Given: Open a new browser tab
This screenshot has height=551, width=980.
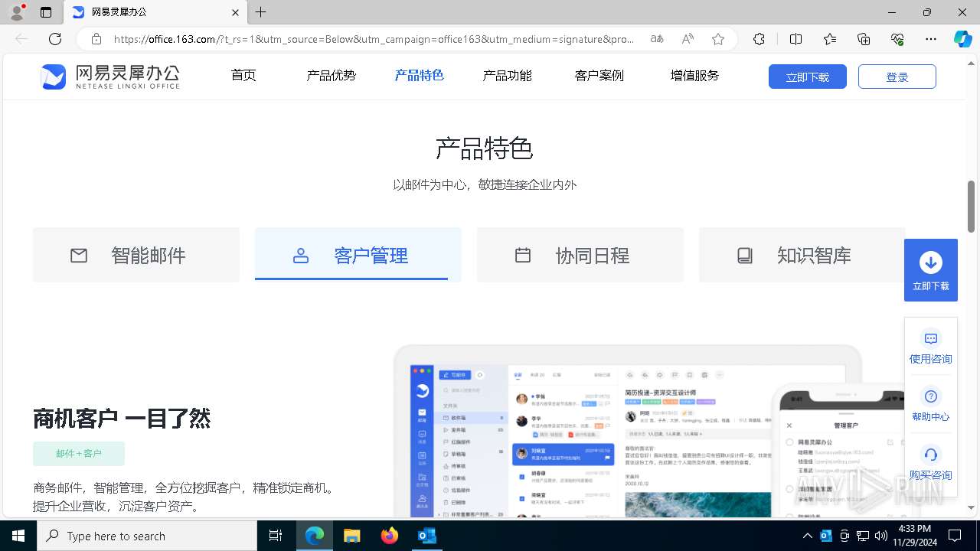Looking at the screenshot, I should [x=261, y=12].
